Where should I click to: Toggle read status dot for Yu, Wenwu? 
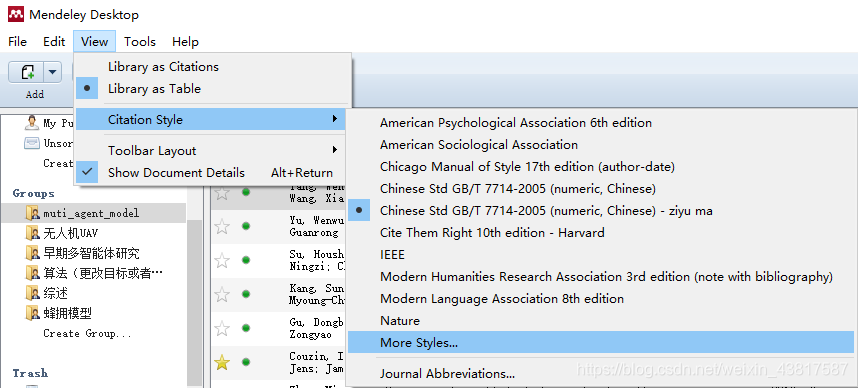pyautogui.click(x=246, y=226)
